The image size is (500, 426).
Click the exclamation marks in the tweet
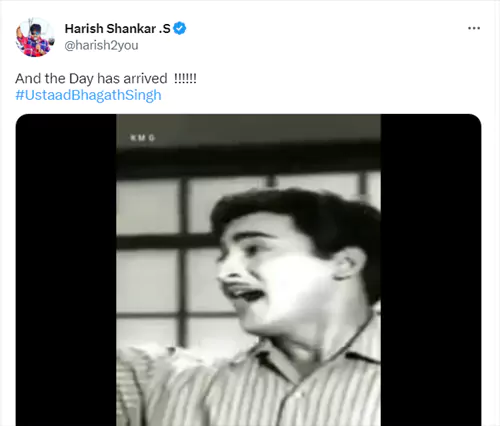[185, 79]
